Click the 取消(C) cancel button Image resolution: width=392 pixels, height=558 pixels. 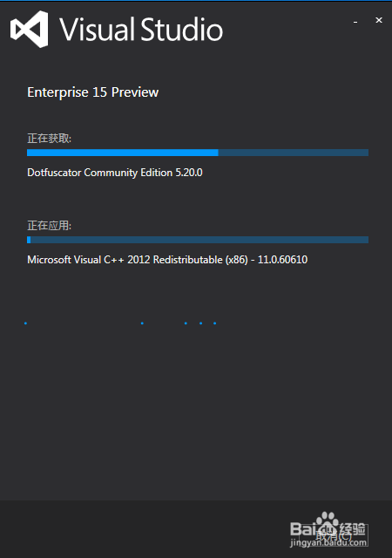pyautogui.click(x=334, y=535)
